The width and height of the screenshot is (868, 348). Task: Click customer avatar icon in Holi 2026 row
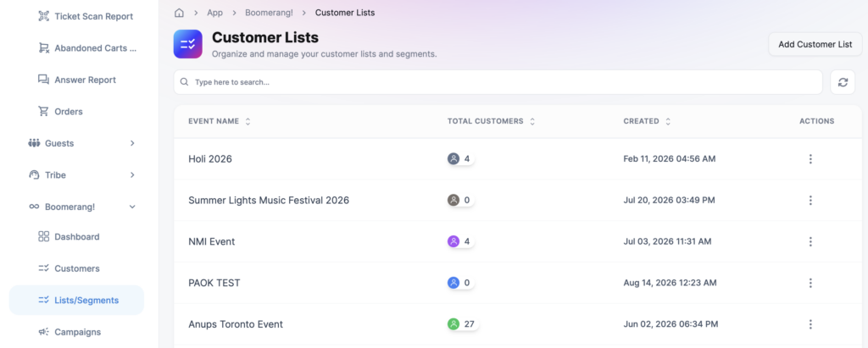click(453, 159)
